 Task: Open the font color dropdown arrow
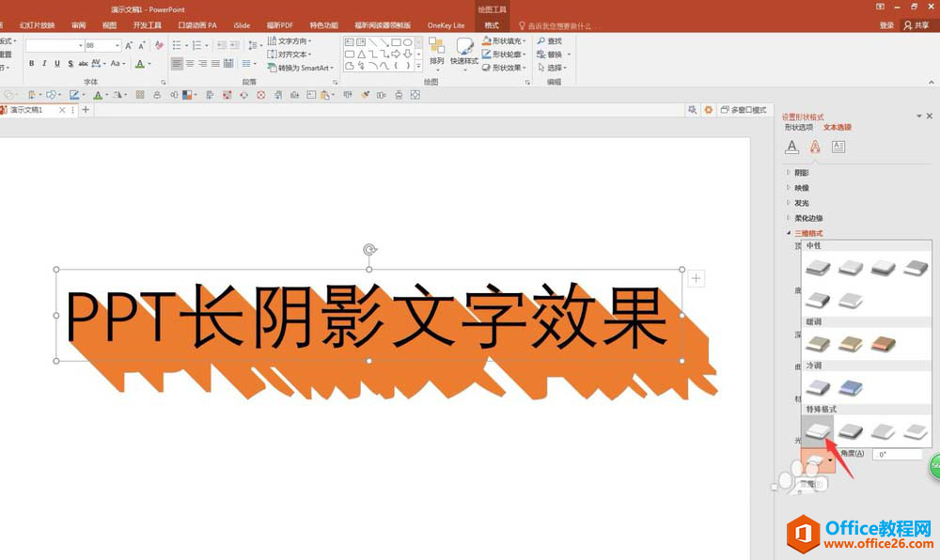pyautogui.click(x=149, y=64)
